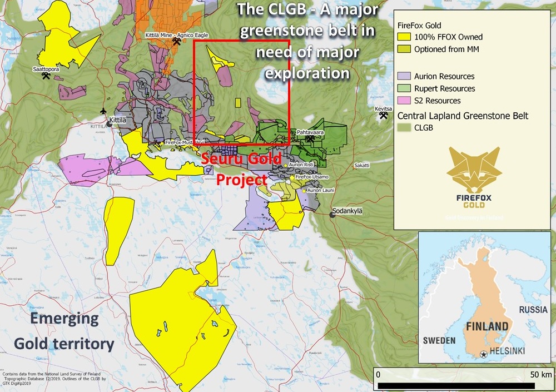Select the Aurion Launi diamond marker

(304, 191)
